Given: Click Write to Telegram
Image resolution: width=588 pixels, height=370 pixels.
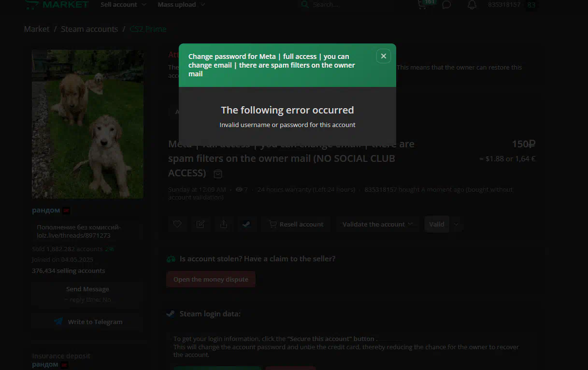Looking at the screenshot, I should click(x=87, y=322).
